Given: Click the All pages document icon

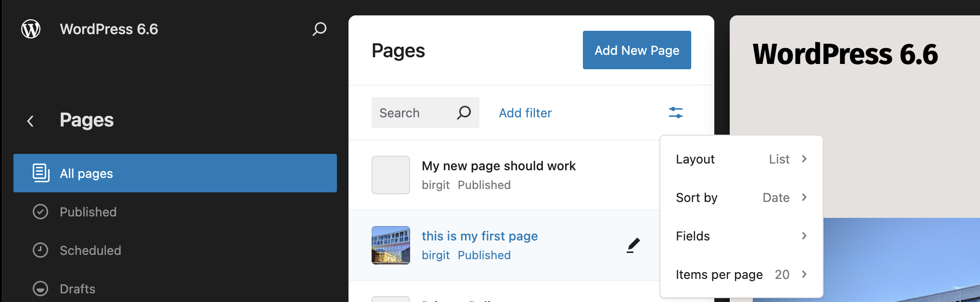Looking at the screenshot, I should (41, 173).
